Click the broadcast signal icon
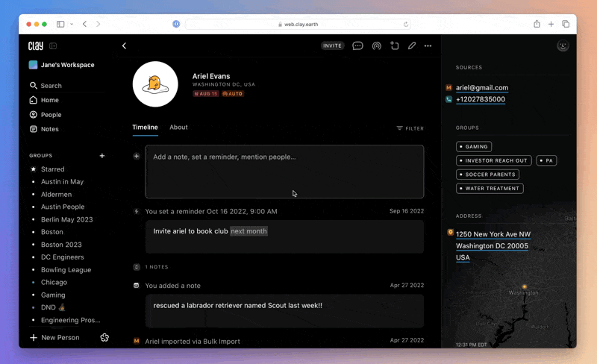The height and width of the screenshot is (364, 597). [x=377, y=46]
